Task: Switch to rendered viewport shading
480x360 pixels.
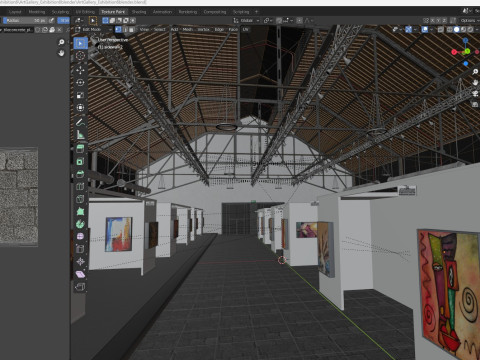Action: (470, 29)
